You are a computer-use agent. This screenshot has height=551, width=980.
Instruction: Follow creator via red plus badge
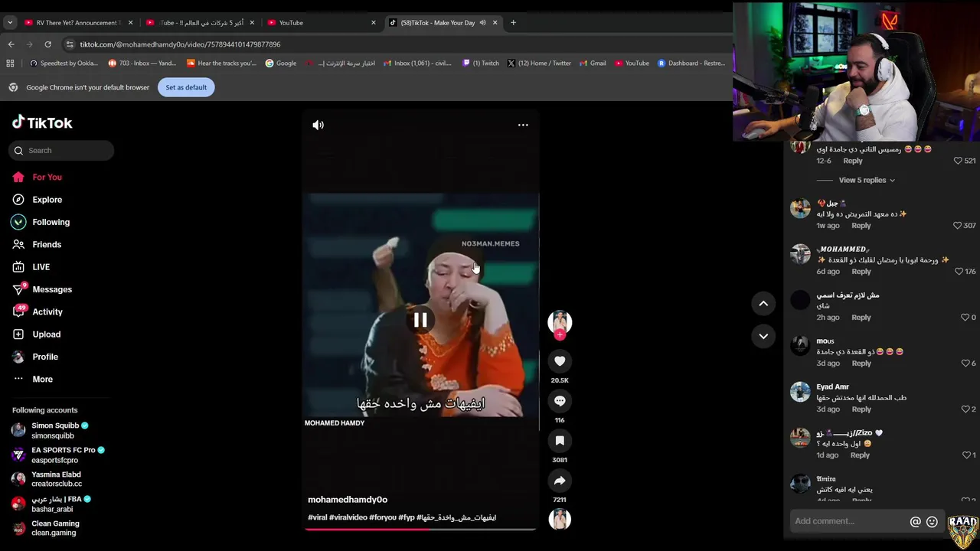click(560, 334)
